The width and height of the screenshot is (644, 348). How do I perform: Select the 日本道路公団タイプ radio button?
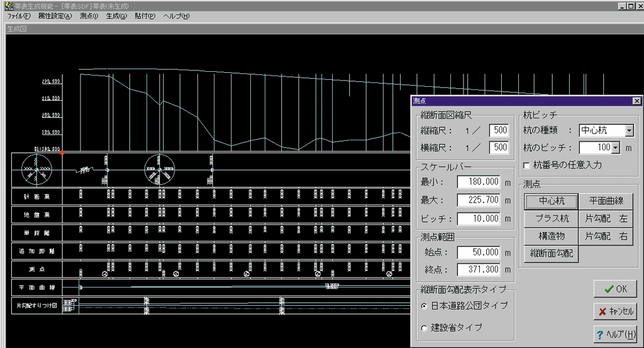[424, 306]
